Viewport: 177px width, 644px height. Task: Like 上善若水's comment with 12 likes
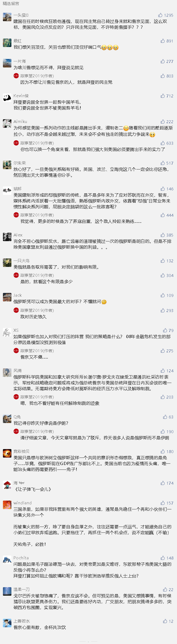[165, 621]
